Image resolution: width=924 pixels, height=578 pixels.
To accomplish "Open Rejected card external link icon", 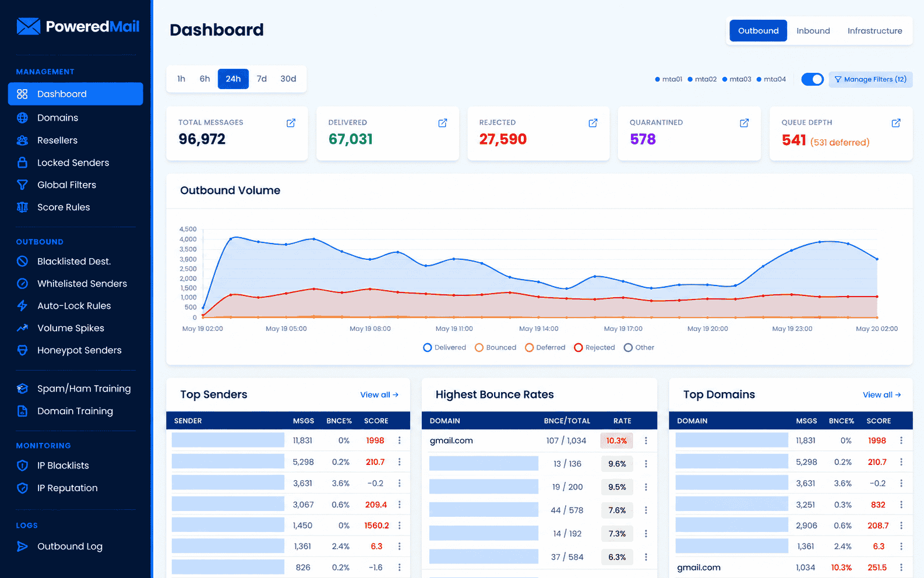I will [593, 123].
